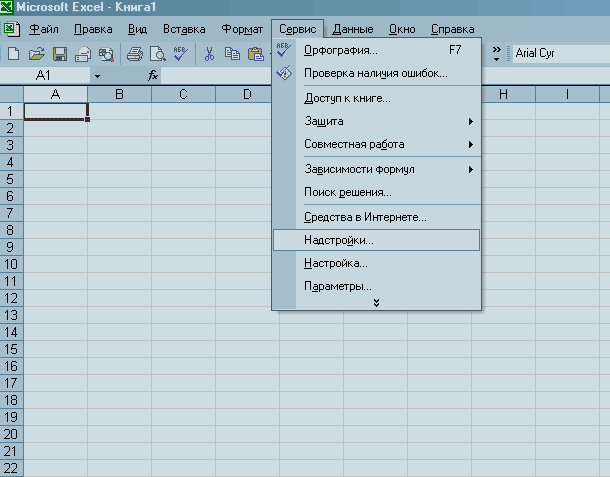Select column I header
Viewport: 610px width, 477px height.
(x=567, y=94)
